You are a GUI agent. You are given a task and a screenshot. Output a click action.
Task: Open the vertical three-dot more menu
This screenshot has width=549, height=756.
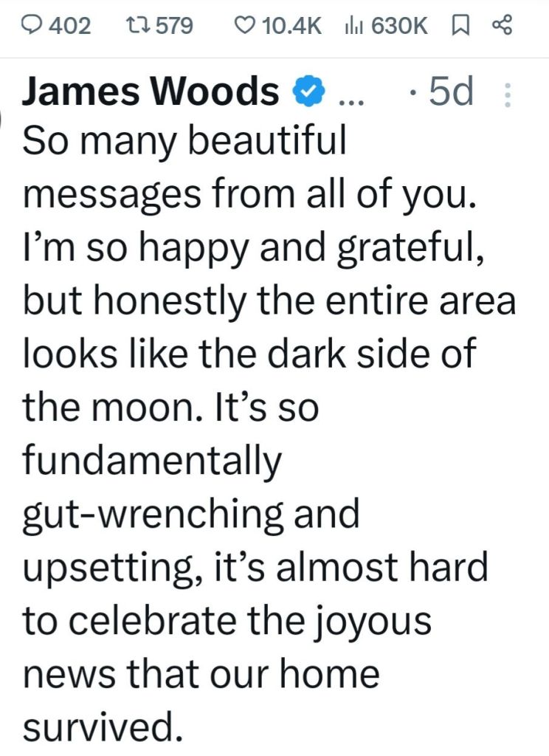[506, 94]
